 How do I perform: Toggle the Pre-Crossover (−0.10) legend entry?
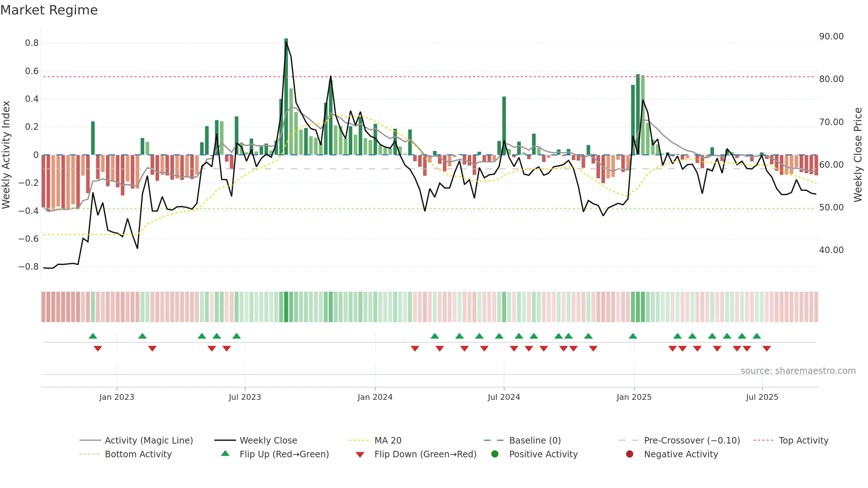pyautogui.click(x=680, y=440)
